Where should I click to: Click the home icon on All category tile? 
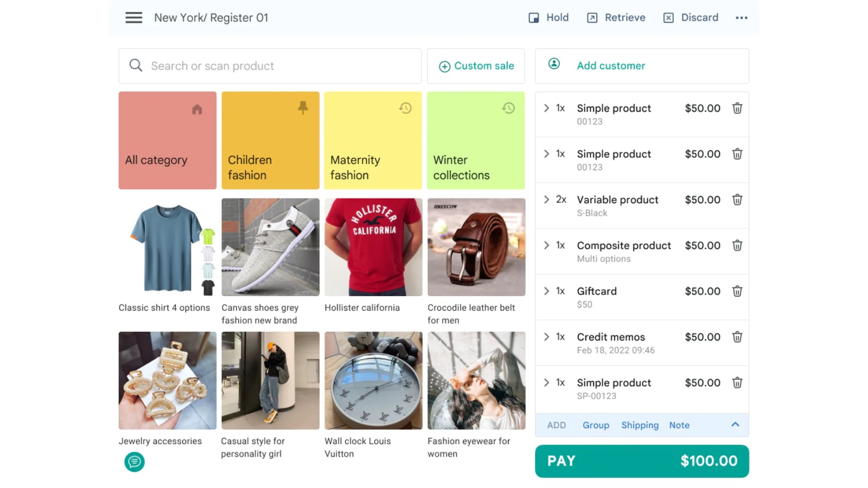coord(196,109)
